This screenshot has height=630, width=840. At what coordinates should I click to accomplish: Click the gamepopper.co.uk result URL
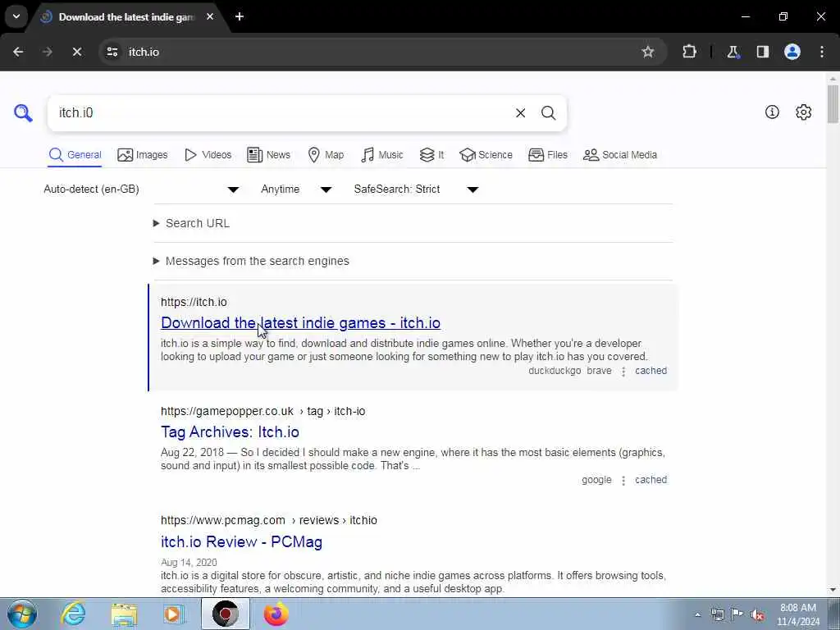click(x=263, y=412)
